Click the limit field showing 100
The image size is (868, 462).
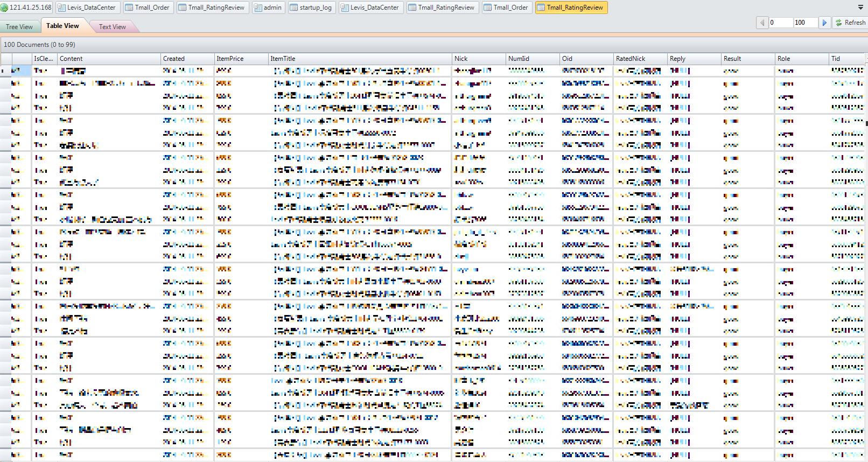click(x=806, y=23)
